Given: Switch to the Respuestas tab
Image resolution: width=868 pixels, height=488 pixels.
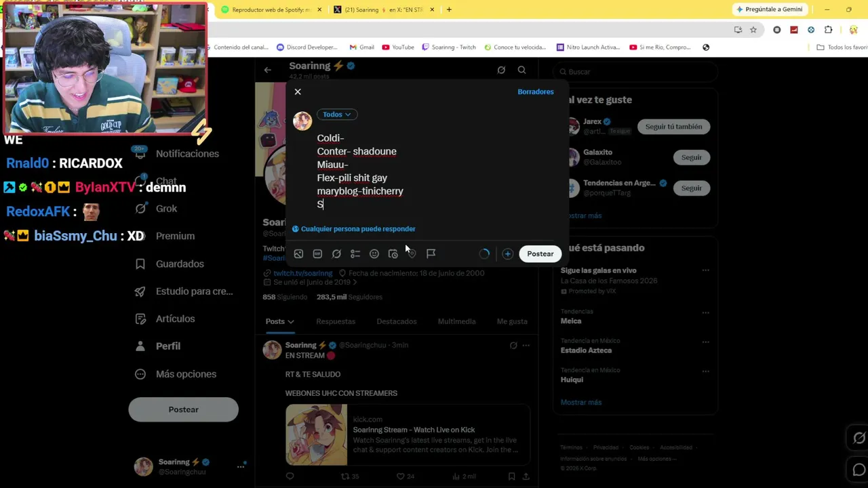Looking at the screenshot, I should click(336, 321).
